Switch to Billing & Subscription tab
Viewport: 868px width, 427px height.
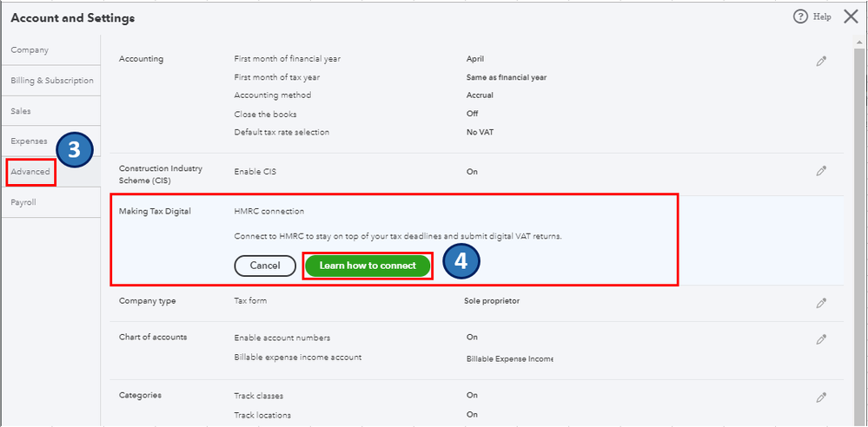[x=52, y=81]
